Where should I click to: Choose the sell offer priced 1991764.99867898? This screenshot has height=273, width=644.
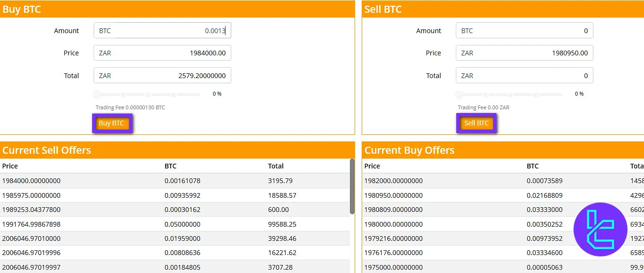175,224
